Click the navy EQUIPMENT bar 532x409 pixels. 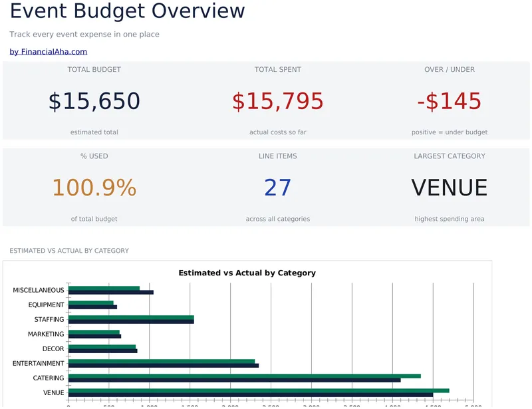92,307
